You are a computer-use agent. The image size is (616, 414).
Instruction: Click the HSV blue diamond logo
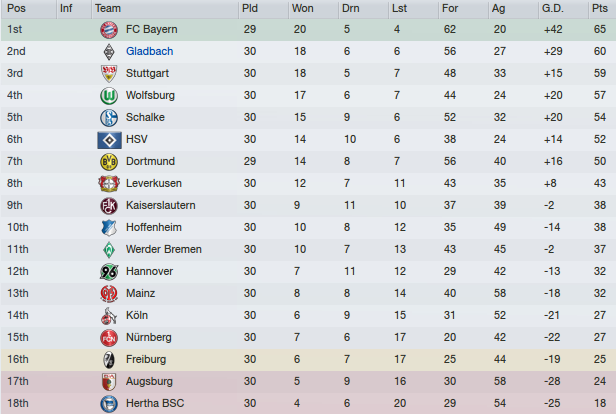click(x=109, y=140)
